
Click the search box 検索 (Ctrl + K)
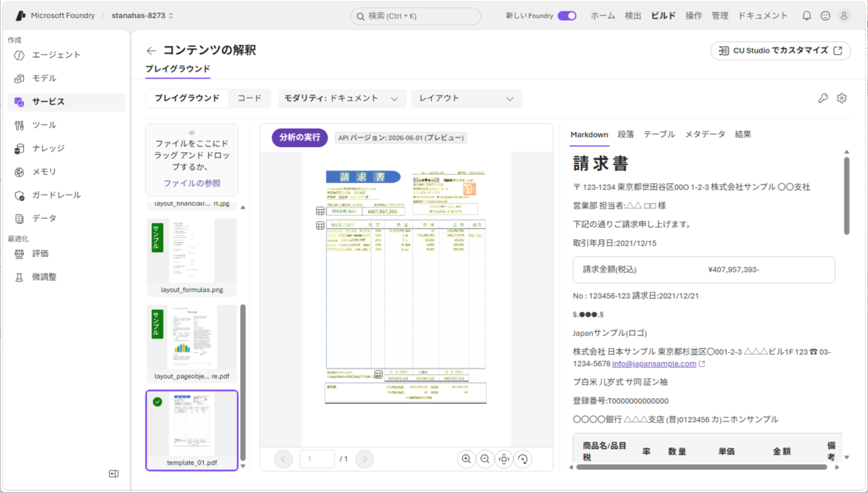pyautogui.click(x=415, y=16)
